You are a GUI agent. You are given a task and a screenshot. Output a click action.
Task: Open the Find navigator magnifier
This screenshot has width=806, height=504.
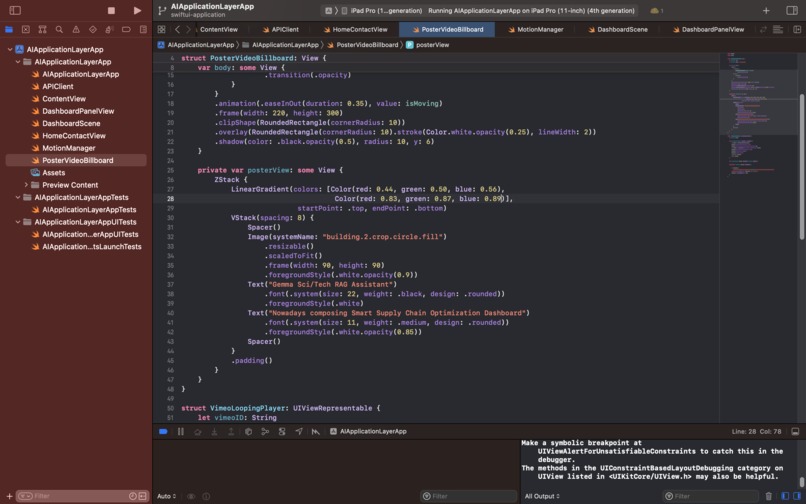pos(59,29)
